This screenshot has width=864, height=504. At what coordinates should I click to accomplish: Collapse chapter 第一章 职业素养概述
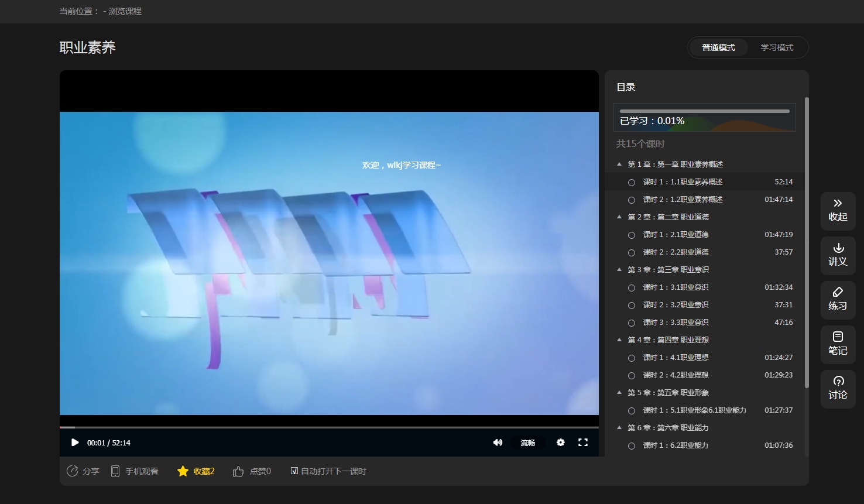[x=619, y=164]
